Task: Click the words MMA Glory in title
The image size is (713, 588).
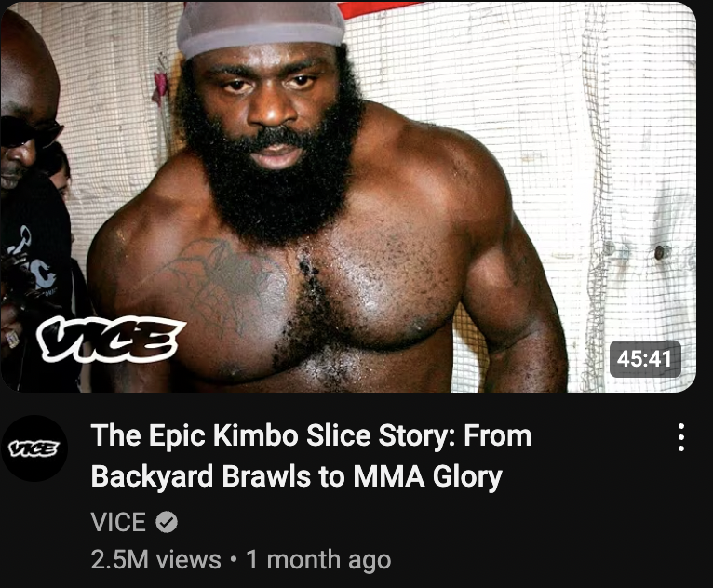Action: pyautogui.click(x=427, y=476)
